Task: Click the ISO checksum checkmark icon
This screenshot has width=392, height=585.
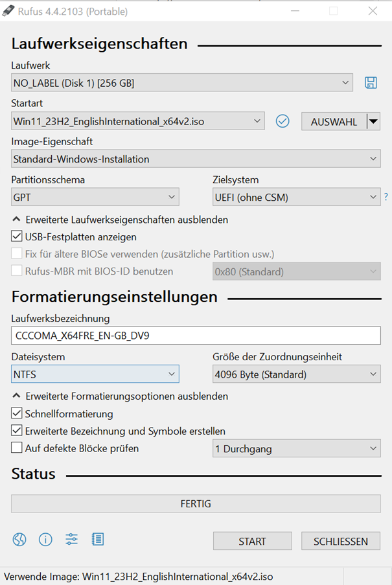Action: (282, 121)
